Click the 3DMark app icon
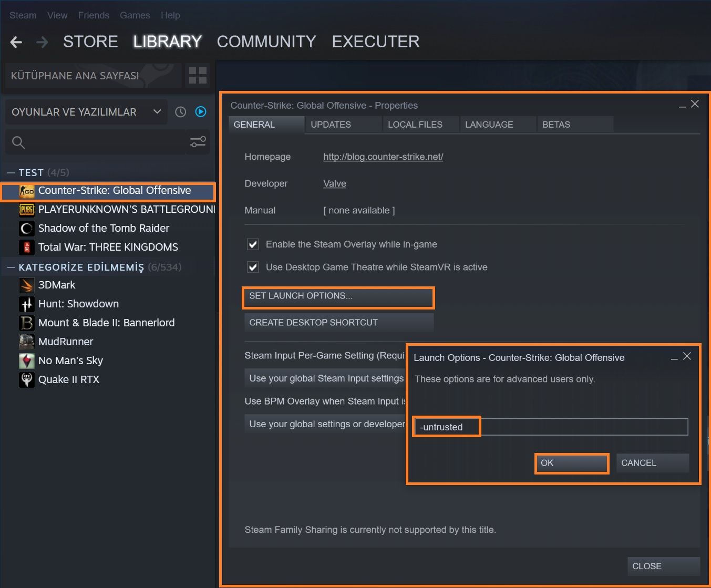The width and height of the screenshot is (711, 588). [x=27, y=285]
